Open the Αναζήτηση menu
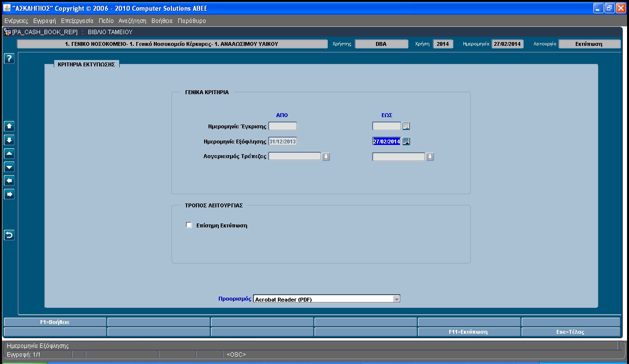The height and width of the screenshot is (364, 629). [132, 21]
